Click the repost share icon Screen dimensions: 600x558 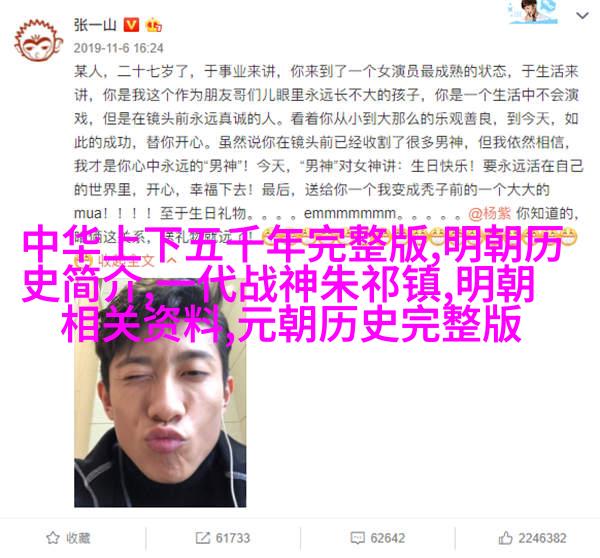[202, 538]
